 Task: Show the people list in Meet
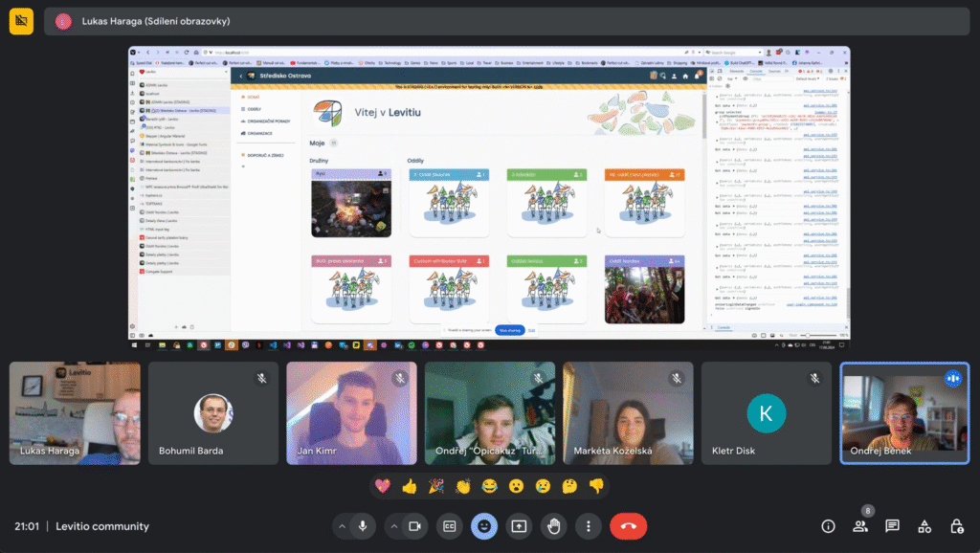click(x=860, y=526)
